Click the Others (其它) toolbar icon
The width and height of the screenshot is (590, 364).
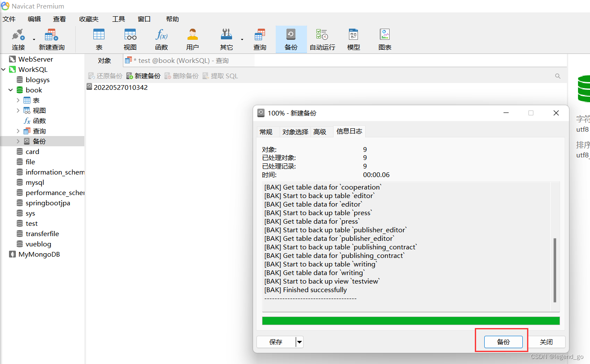[x=226, y=39]
